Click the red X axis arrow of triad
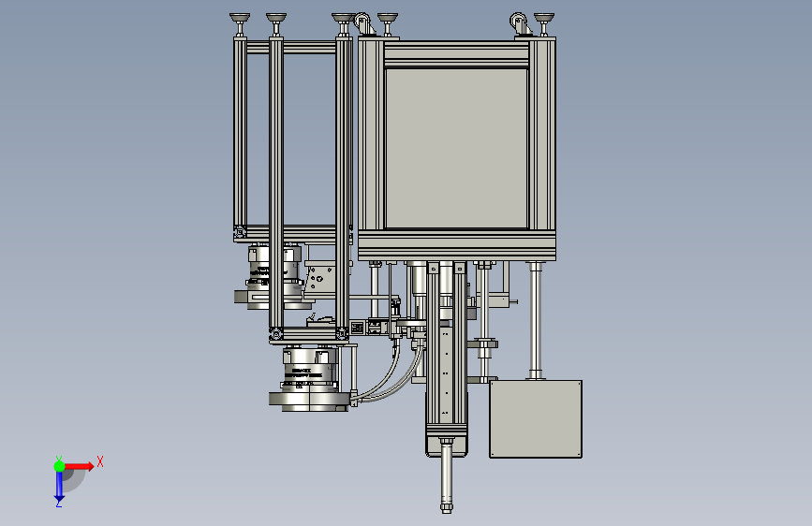The height and width of the screenshot is (526, 812). click(78, 466)
